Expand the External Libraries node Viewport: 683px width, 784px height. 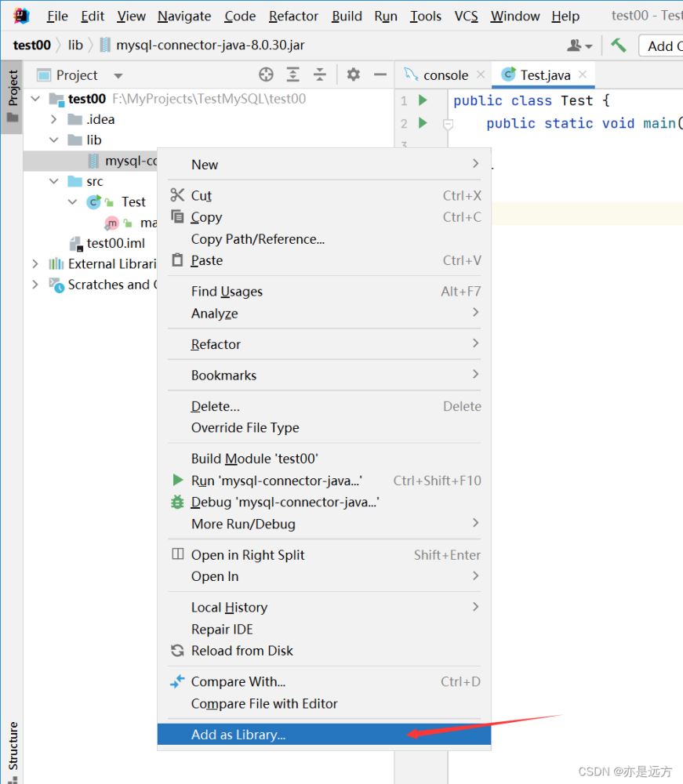(35, 264)
